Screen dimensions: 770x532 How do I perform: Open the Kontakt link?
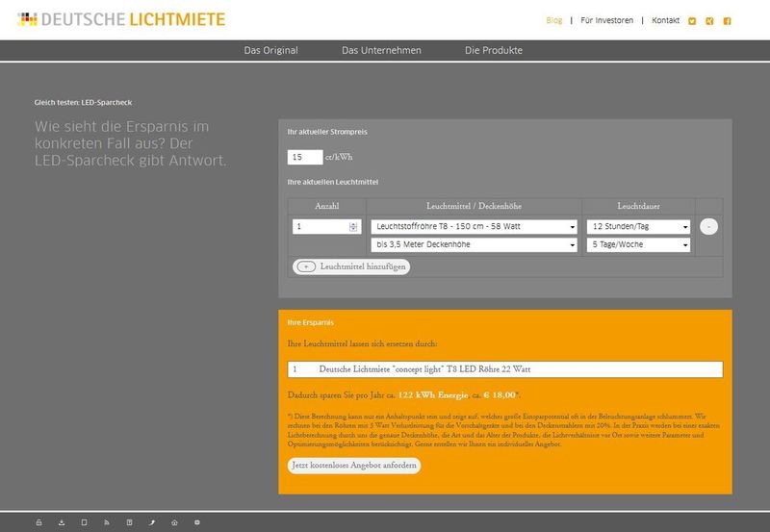click(665, 20)
